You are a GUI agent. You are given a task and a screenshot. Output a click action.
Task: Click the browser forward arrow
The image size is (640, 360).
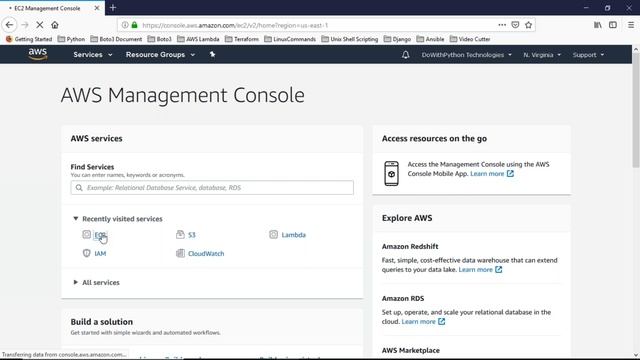pyautogui.click(x=25, y=25)
